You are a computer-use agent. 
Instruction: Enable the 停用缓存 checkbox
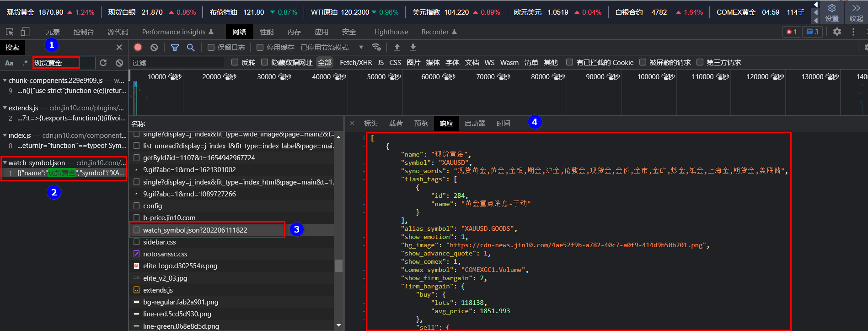[x=260, y=47]
